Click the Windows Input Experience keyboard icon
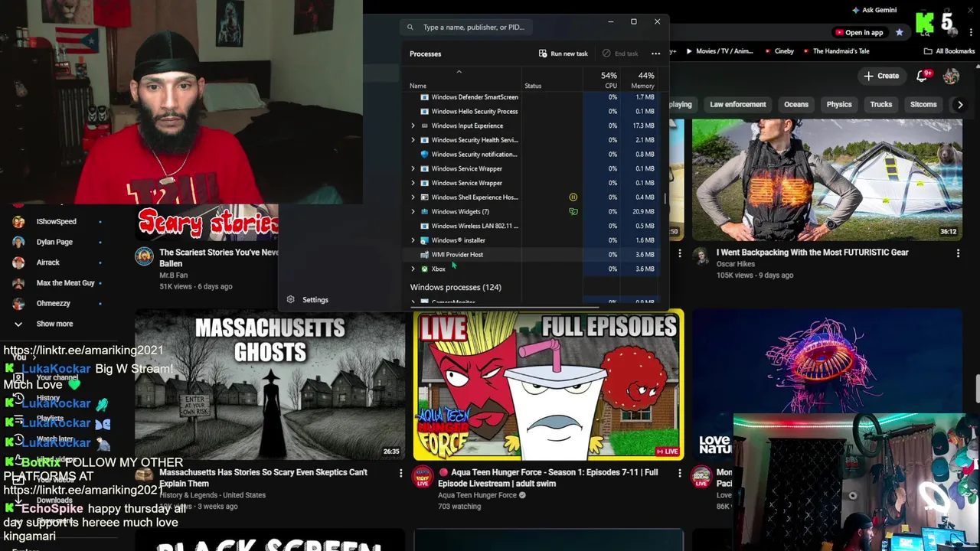The height and width of the screenshot is (551, 980). point(425,126)
